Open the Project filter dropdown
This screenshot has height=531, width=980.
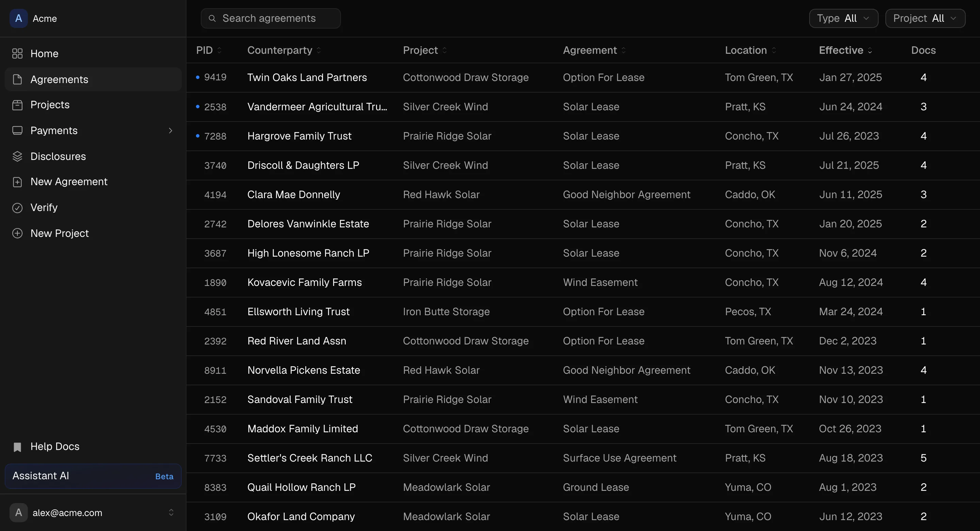(925, 18)
